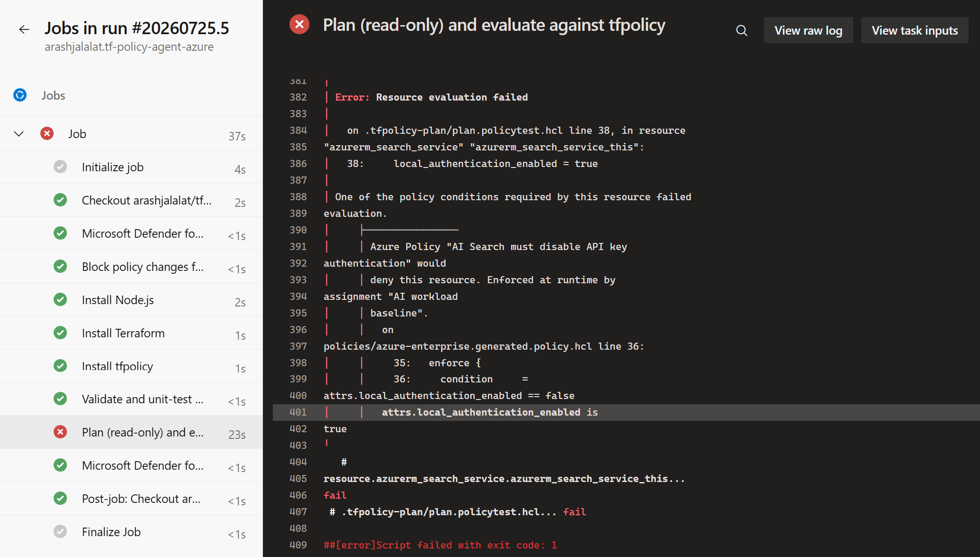Screen dimensions: 980x557
Task: Open the Validate and unit-test step
Action: pyautogui.click(x=131, y=399)
